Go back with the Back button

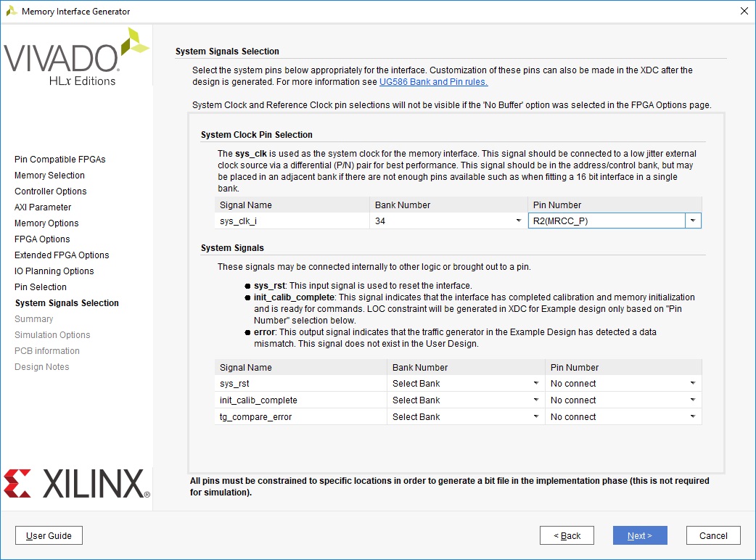point(567,536)
